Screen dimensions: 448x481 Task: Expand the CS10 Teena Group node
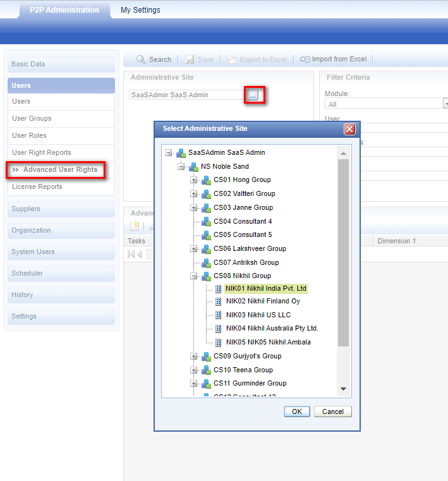(194, 370)
